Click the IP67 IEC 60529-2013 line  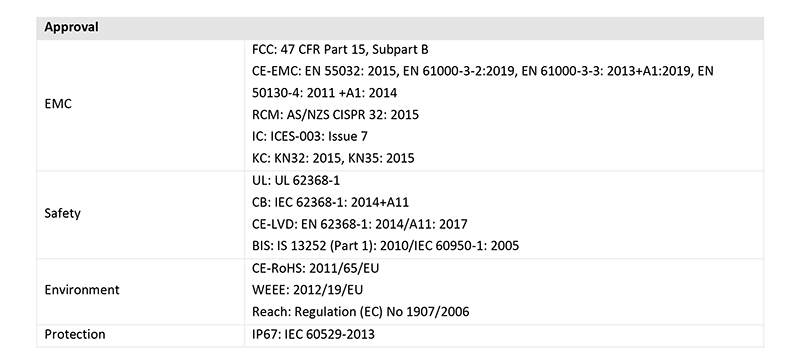[x=313, y=334]
